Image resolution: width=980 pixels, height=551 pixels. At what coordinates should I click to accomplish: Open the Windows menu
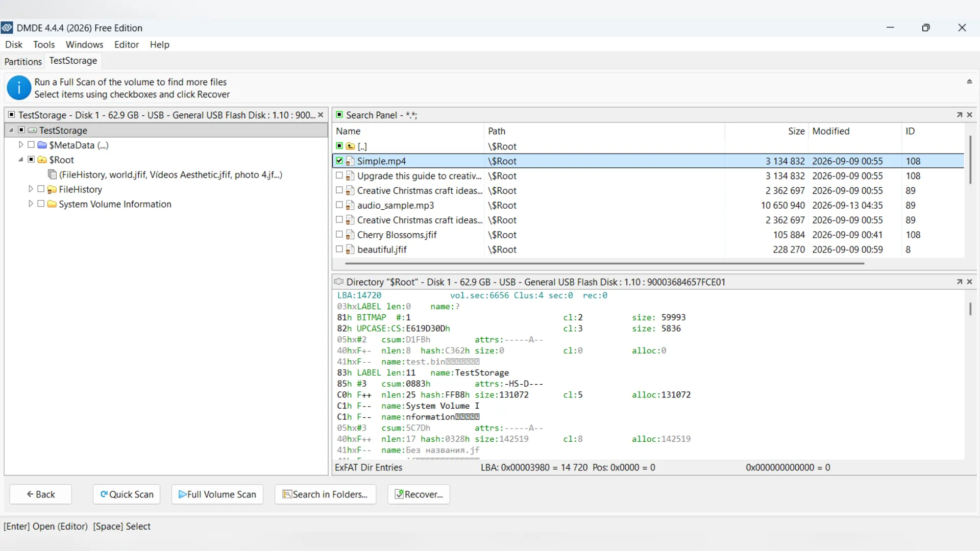[84, 44]
